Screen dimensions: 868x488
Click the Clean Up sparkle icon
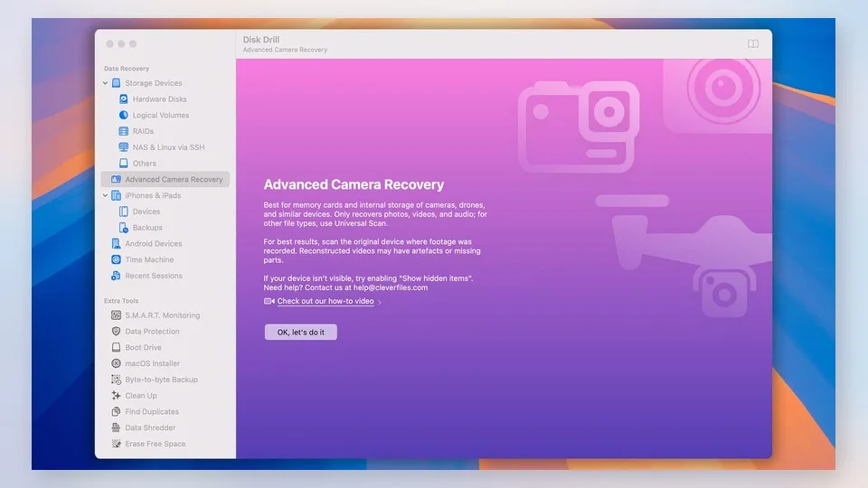pos(117,396)
